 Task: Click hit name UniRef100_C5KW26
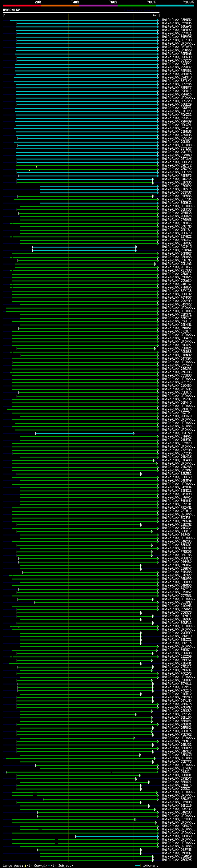coord(177,349)
